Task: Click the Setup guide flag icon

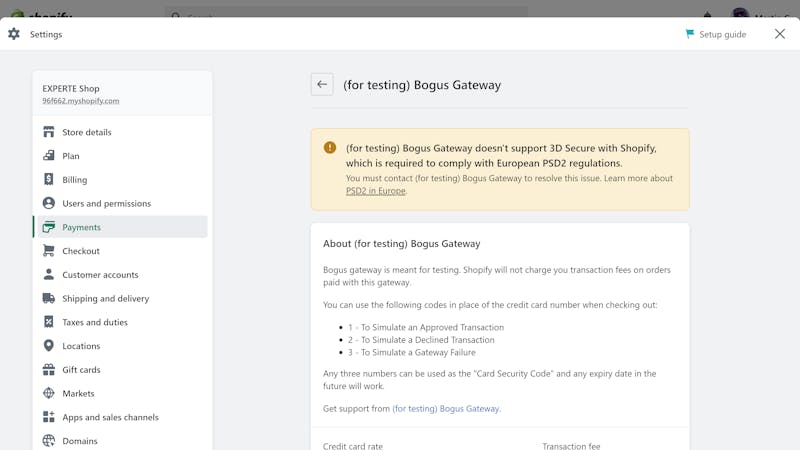Action: click(x=690, y=34)
